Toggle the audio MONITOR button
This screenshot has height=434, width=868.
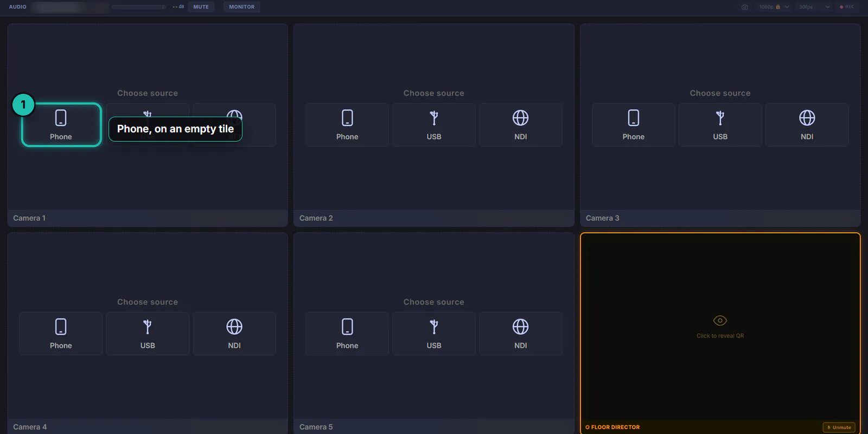(241, 7)
